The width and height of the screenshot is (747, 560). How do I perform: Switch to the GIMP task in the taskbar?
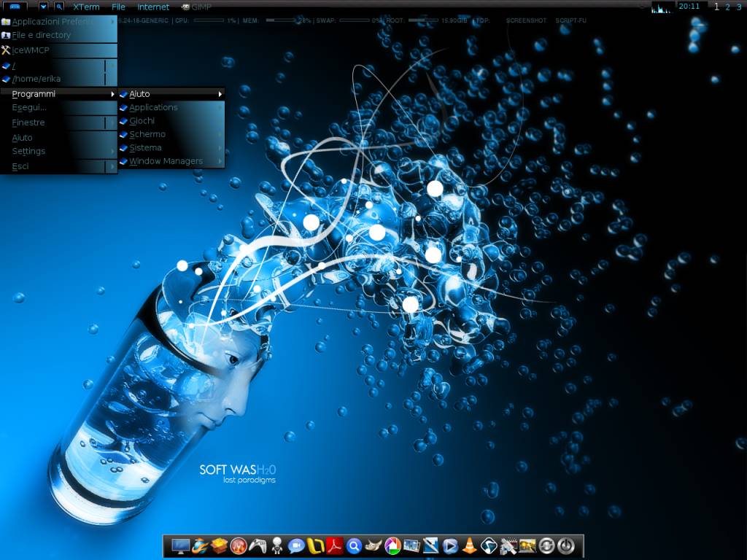click(196, 7)
